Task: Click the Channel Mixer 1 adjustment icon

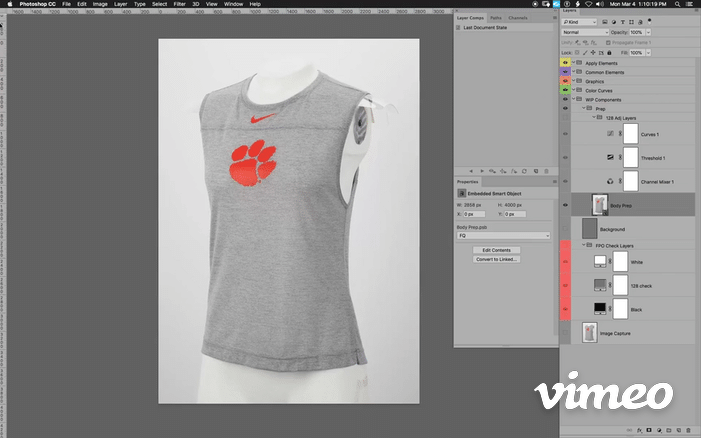Action: click(610, 181)
